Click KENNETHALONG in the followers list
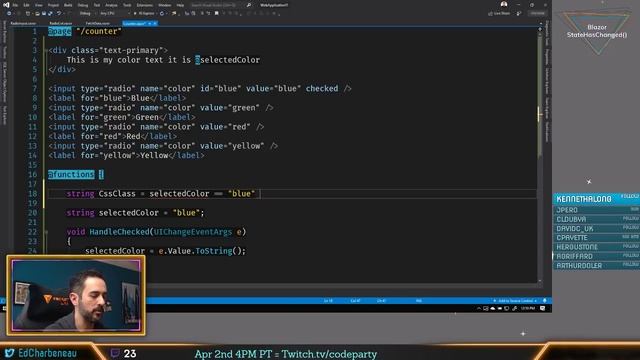 (584, 199)
